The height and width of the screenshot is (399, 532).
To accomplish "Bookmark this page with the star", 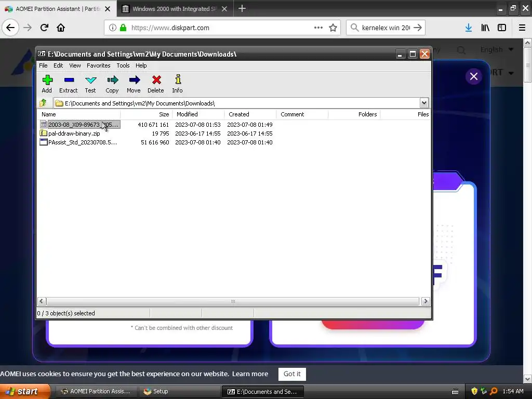I will [333, 28].
